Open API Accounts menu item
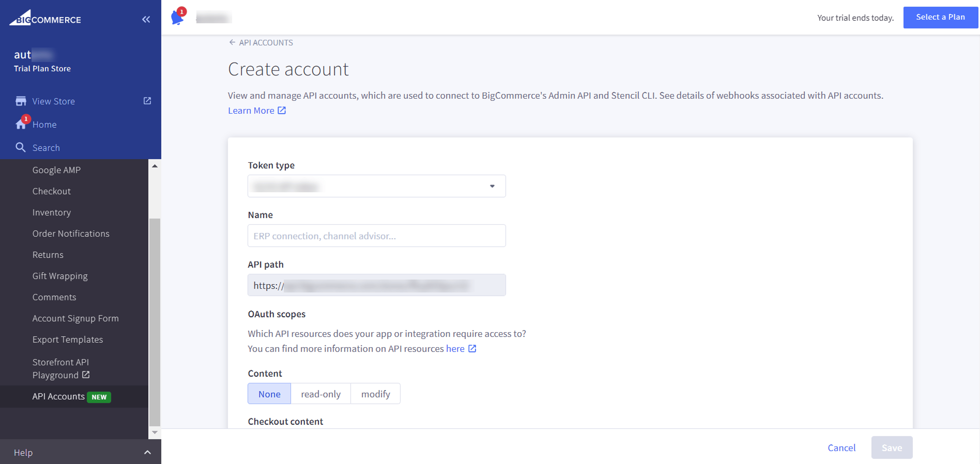The image size is (980, 464). 59,396
